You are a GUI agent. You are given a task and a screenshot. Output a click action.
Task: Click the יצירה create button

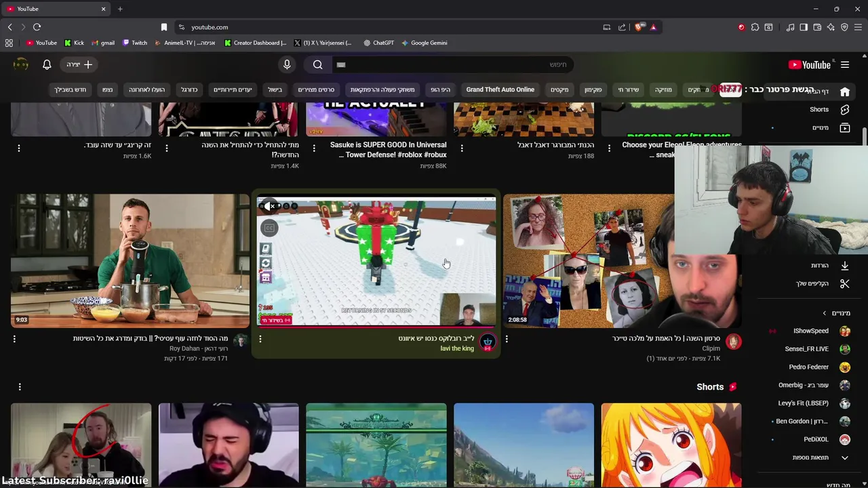click(x=80, y=64)
